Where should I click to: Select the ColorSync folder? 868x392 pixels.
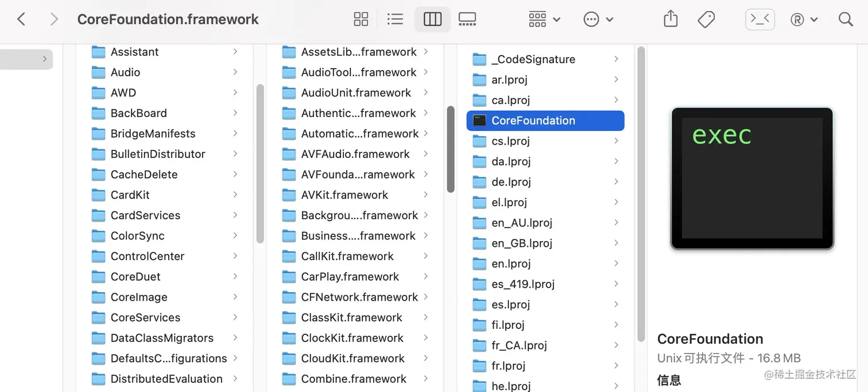point(165,236)
